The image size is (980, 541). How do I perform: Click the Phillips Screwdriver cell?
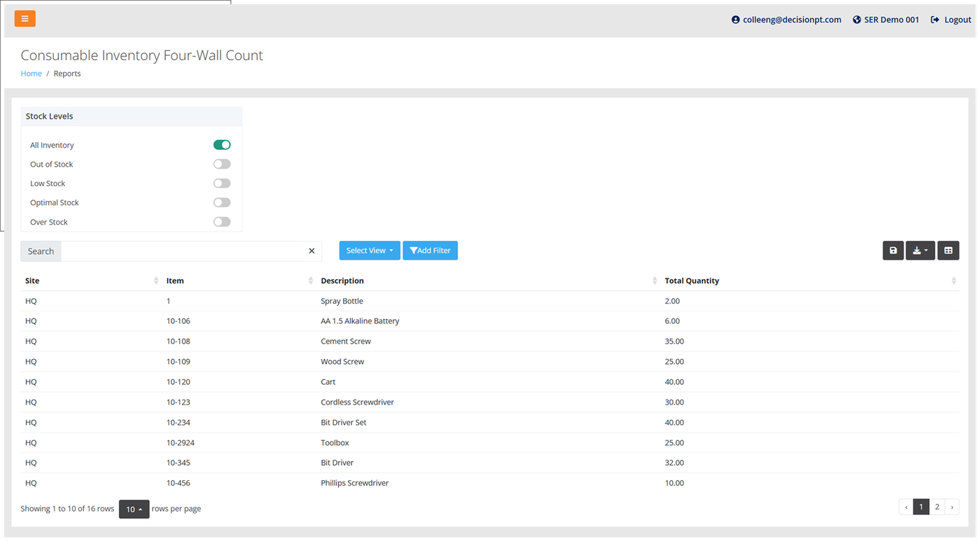click(354, 483)
